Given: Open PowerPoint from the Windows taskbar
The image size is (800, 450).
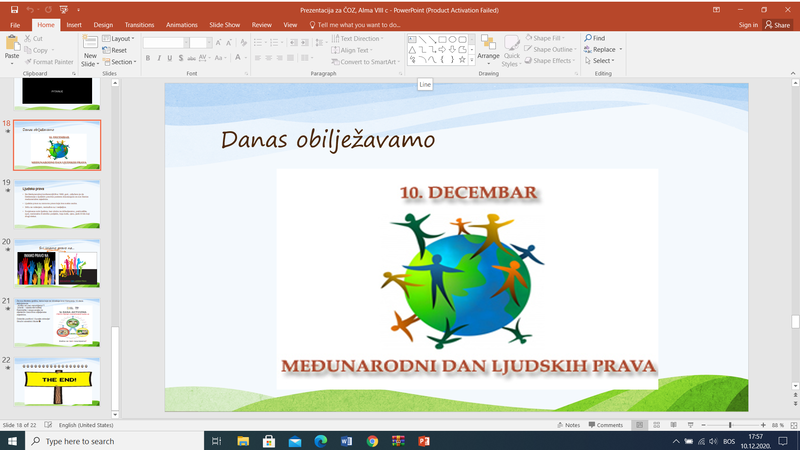Looking at the screenshot, I should (423, 441).
